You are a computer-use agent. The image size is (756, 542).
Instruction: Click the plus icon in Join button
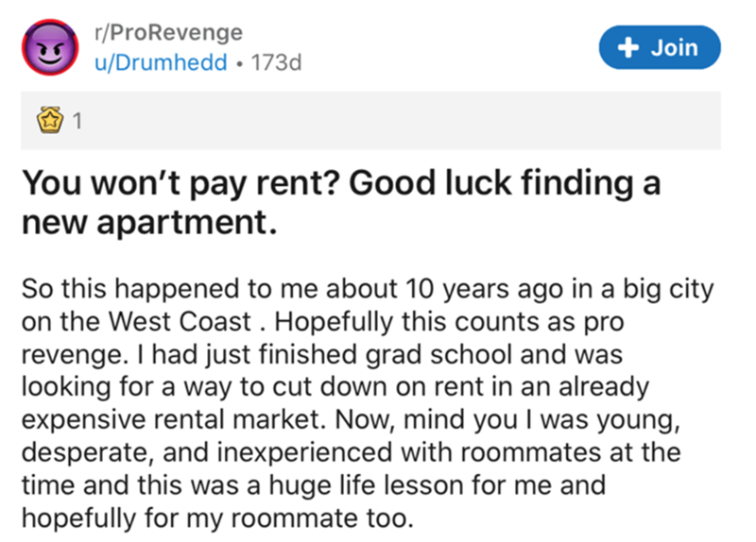(628, 47)
